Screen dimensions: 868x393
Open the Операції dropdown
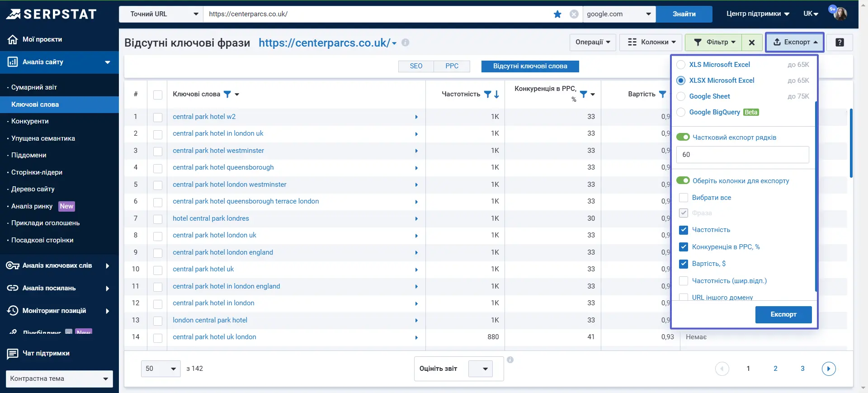(593, 43)
